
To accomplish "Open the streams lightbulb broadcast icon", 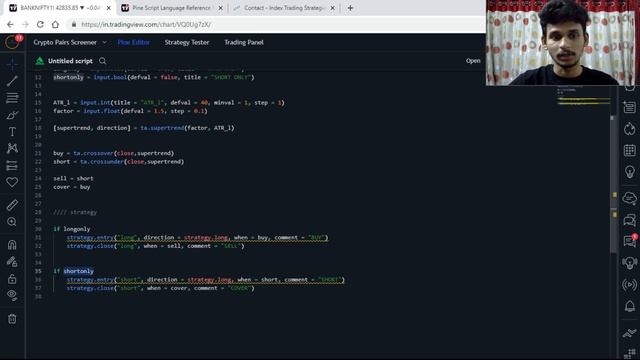I will coord(629,263).
